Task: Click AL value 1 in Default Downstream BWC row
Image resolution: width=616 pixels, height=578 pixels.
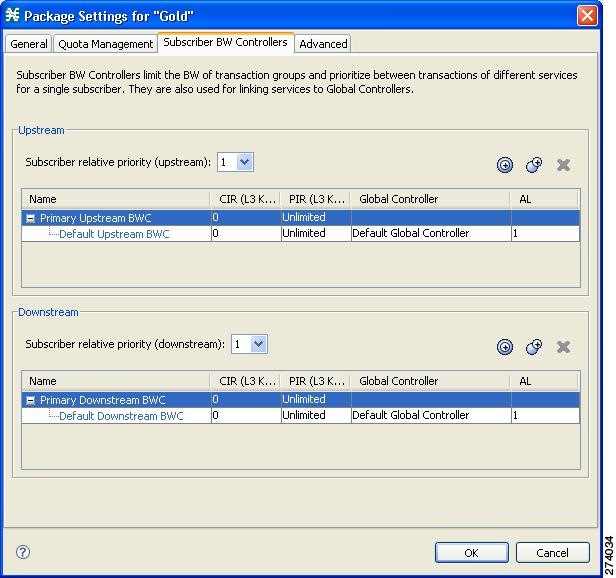Action: click(545, 415)
